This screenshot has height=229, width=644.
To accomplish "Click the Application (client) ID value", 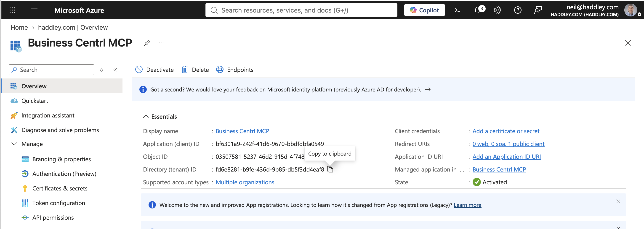I will tap(269, 144).
